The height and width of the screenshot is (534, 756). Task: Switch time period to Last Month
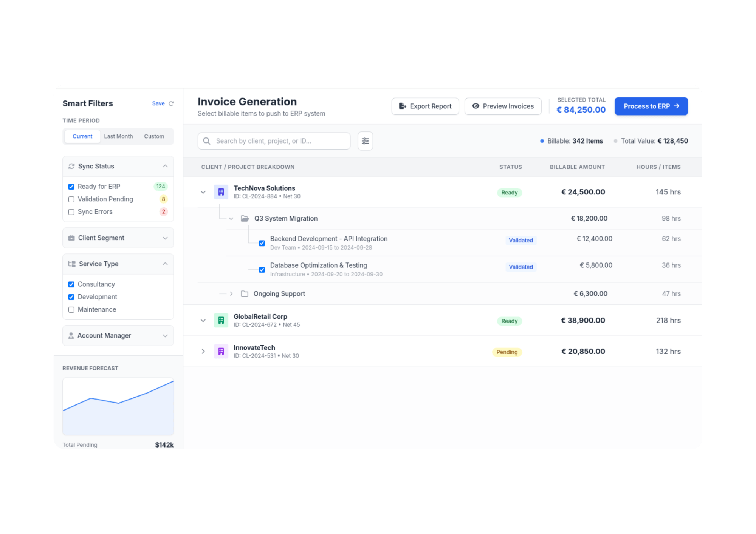(x=118, y=136)
